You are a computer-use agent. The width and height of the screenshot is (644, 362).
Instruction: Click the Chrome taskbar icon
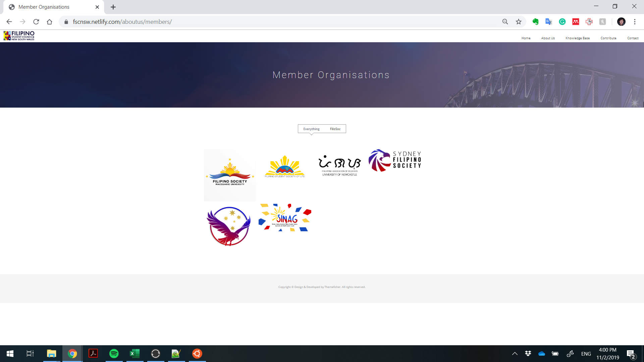coord(72,354)
